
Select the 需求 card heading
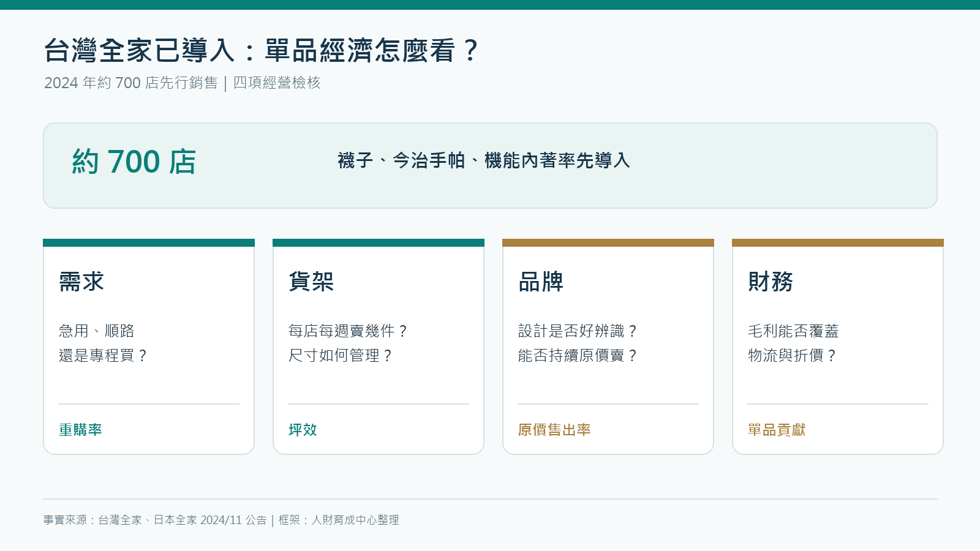point(81,282)
